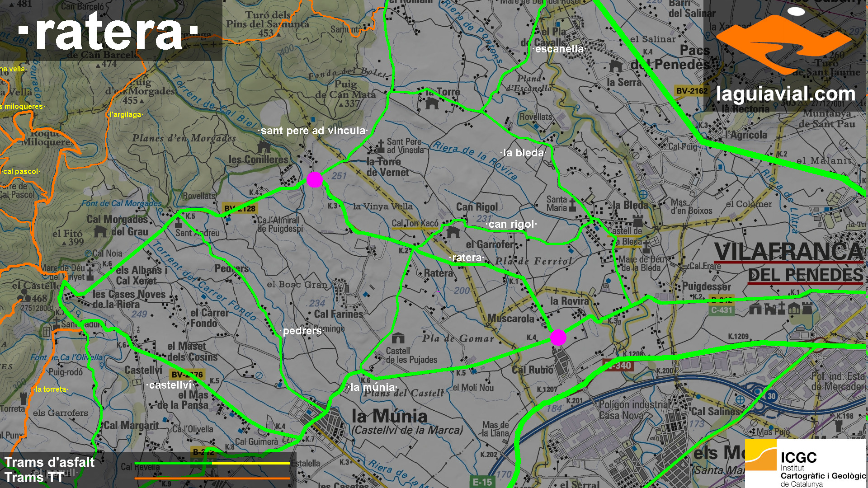The image size is (868, 488).
Task: Click the ICGC orange and yellow logo square
Action: click(761, 455)
